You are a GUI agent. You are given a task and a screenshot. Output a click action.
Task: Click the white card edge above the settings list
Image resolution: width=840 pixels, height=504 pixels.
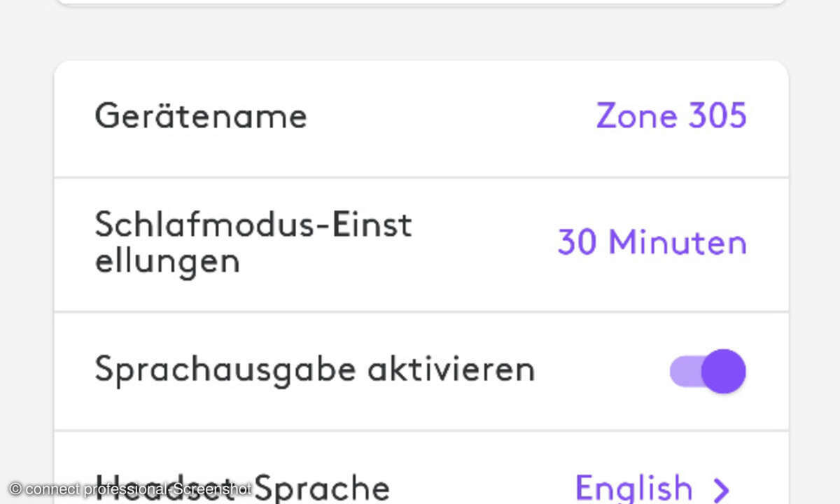coord(421,3)
